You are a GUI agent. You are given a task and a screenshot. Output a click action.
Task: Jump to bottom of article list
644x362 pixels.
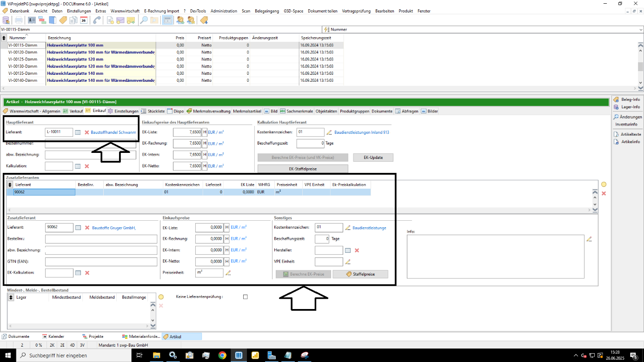641,88
